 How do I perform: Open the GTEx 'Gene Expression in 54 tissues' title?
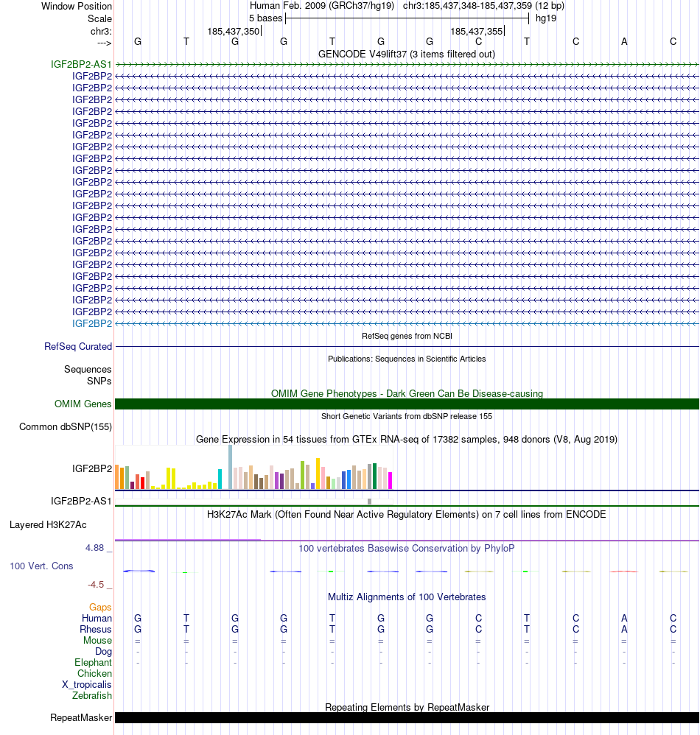407,439
